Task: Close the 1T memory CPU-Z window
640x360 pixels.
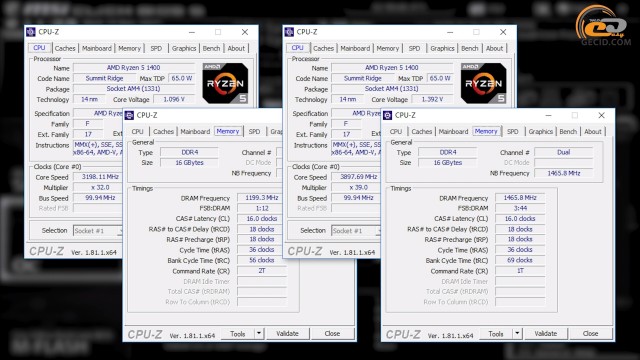Action: pyautogui.click(x=601, y=116)
